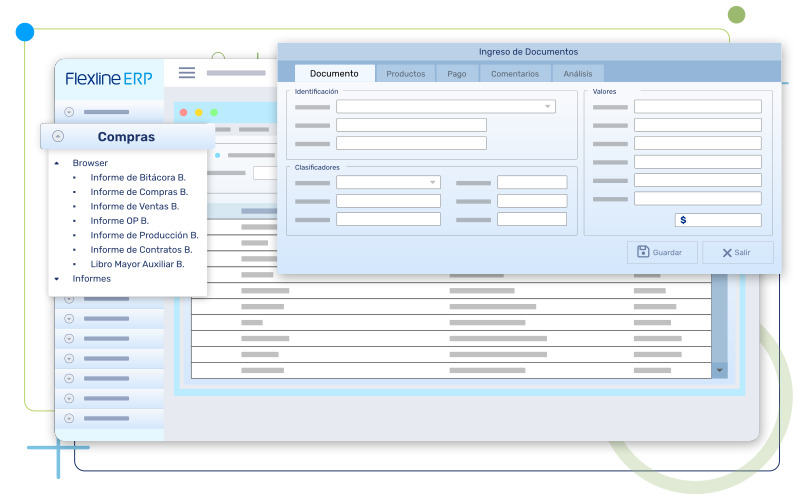Click the Flexline ERP logo
800x500 pixels.
click(x=109, y=79)
